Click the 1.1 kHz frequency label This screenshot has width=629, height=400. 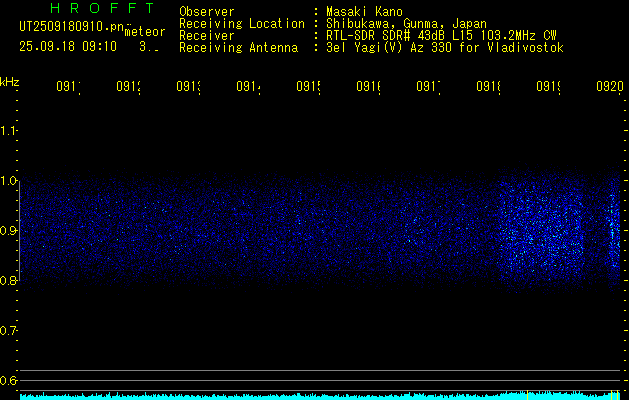(x=8, y=131)
